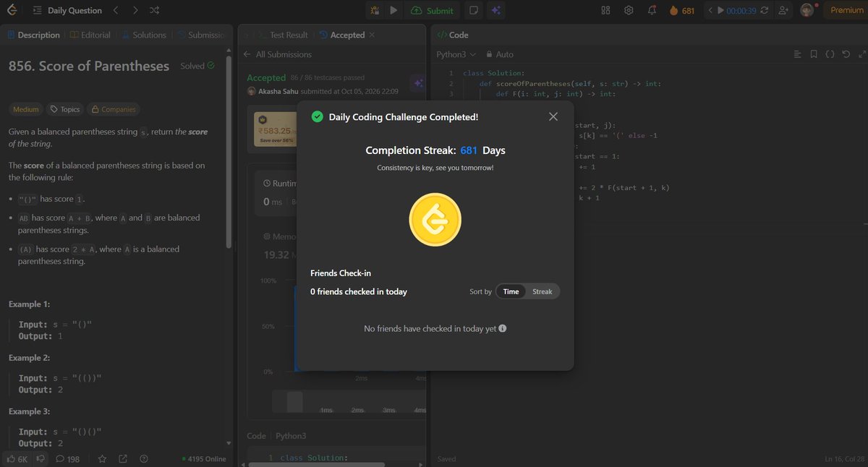Hide the timer with the left chevron
Image resolution: width=868 pixels, height=467 pixels.
pos(710,11)
